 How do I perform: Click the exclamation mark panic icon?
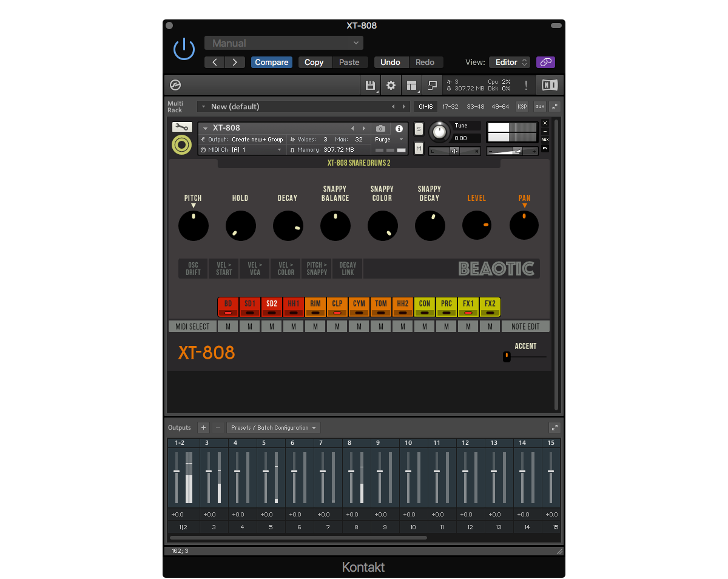[x=527, y=86]
